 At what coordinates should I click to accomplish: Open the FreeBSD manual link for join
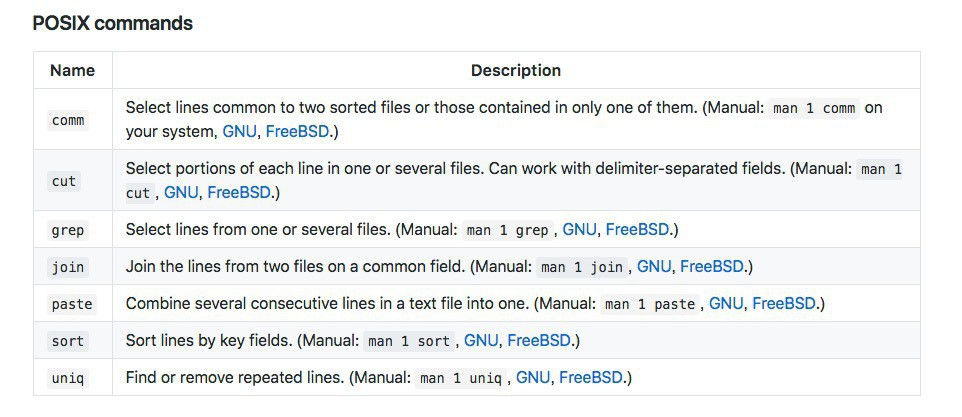tap(712, 267)
